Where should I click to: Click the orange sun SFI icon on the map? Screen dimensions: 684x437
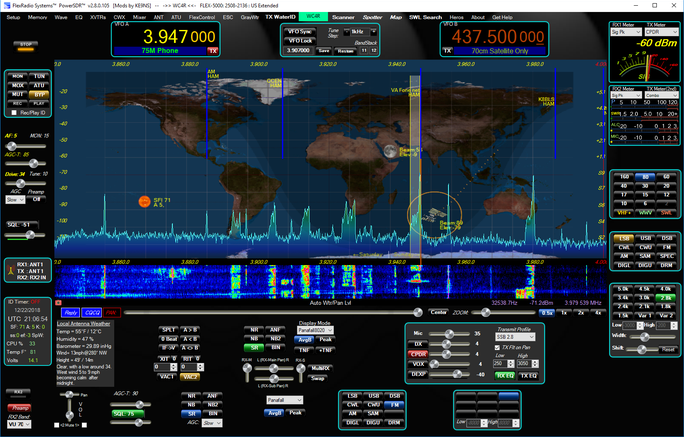point(144,201)
